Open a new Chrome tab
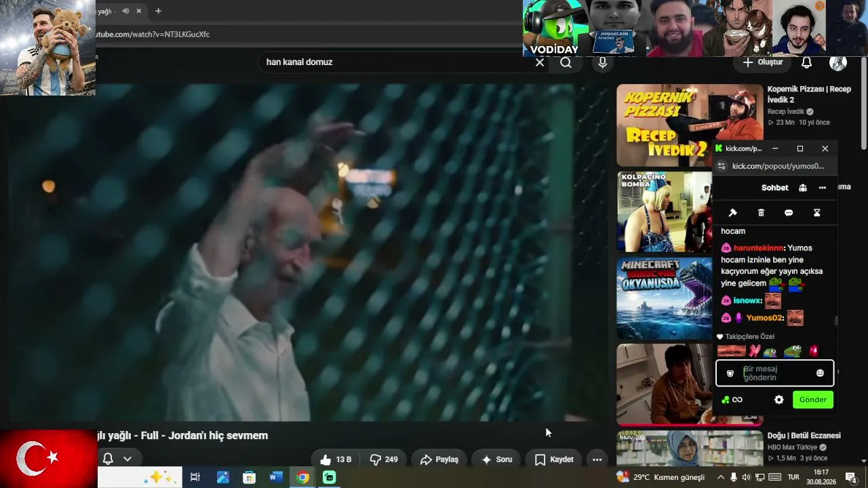The width and height of the screenshot is (868, 488). click(158, 11)
